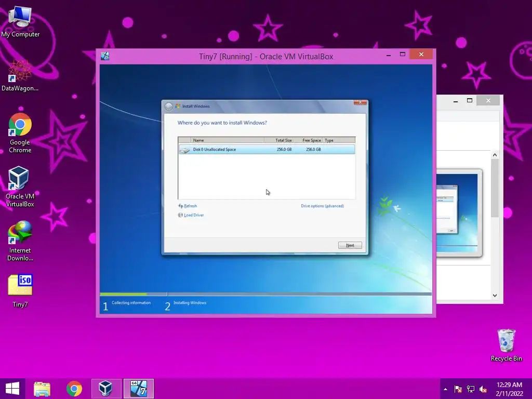Click scroll down arrow in background window

[x=495, y=296]
